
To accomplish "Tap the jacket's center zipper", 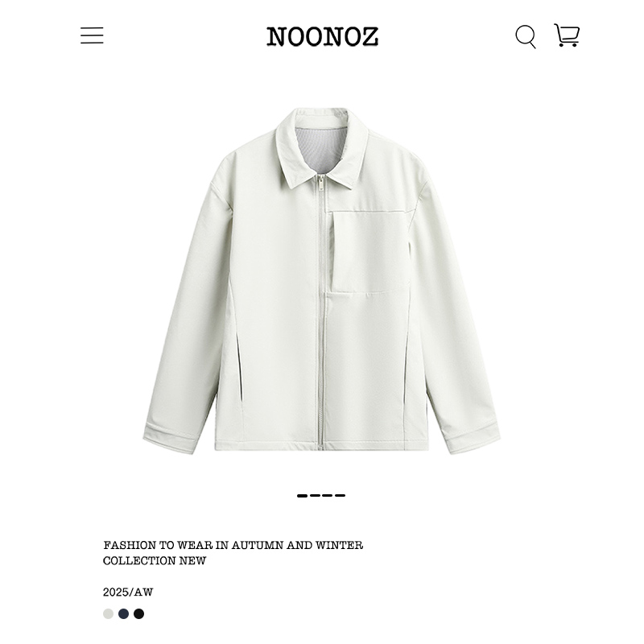I will click(320, 312).
